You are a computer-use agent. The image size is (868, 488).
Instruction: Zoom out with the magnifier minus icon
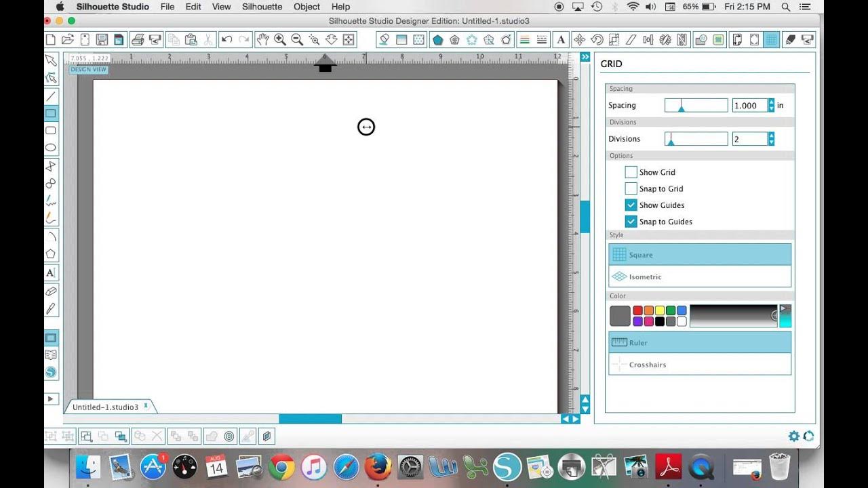pos(297,40)
